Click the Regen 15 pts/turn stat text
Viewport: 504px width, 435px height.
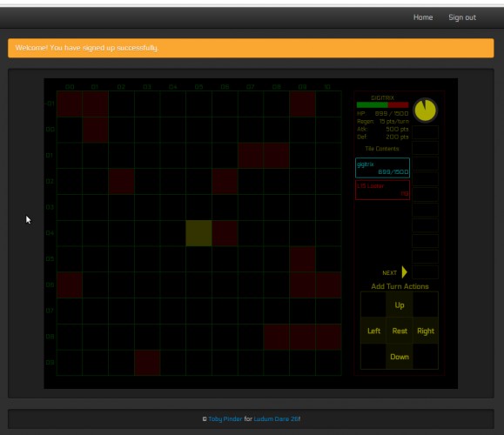[x=382, y=122]
